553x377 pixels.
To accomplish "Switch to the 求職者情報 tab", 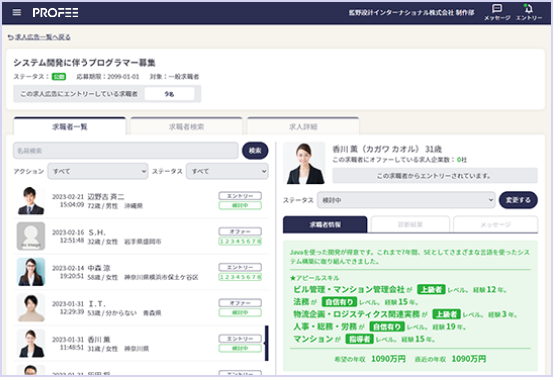I will (325, 224).
